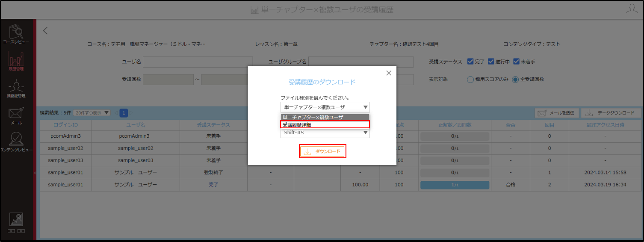Select the 全受講回数 radio button
644x242 pixels.
click(515, 80)
